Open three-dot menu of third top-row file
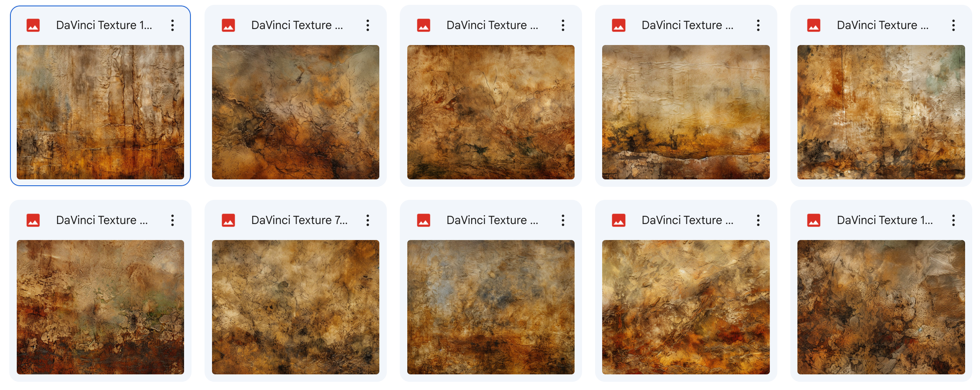The height and width of the screenshot is (390, 980). tap(563, 25)
